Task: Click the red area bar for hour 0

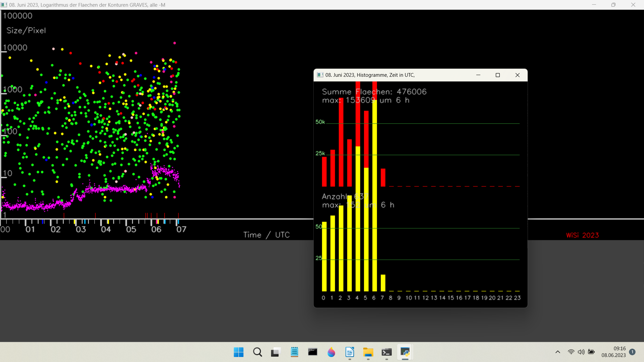Action: (324, 172)
